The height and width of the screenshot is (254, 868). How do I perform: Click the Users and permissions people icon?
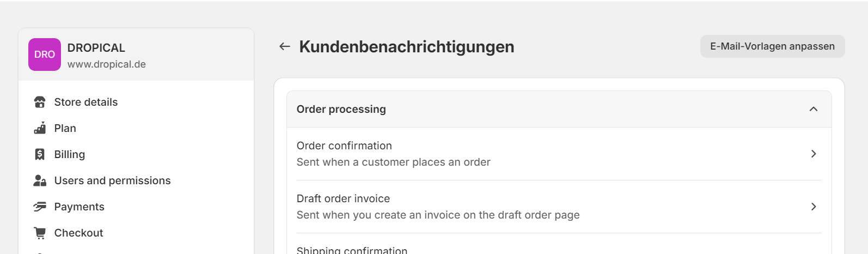coord(40,180)
